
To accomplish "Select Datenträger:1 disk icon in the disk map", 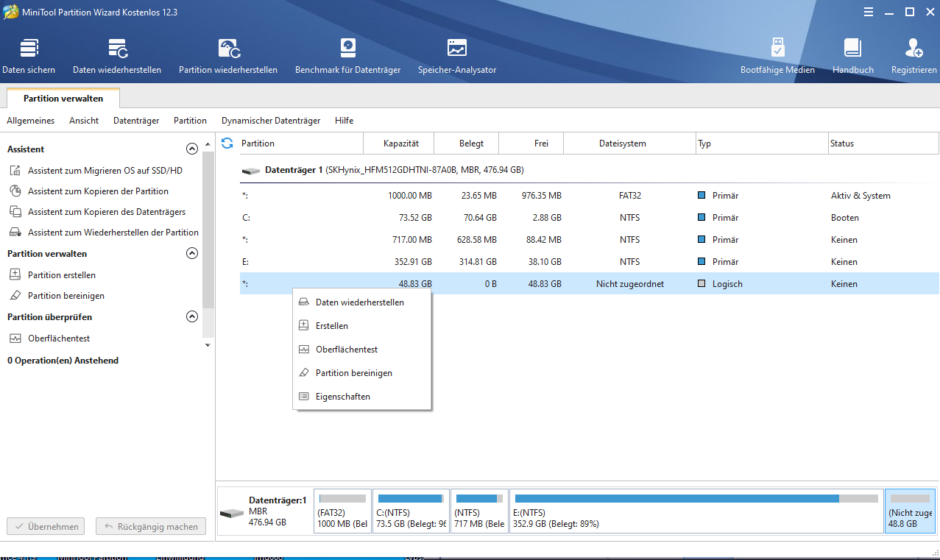I will point(232,513).
